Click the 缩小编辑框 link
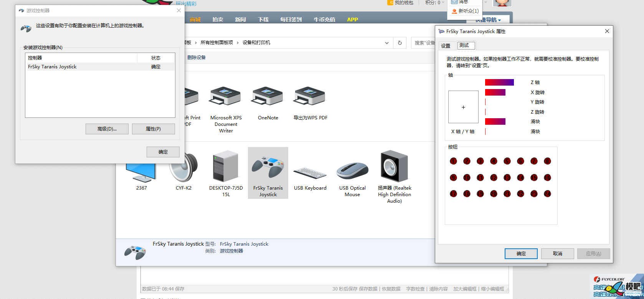Screen dimensions: 644x299 click(x=492, y=289)
